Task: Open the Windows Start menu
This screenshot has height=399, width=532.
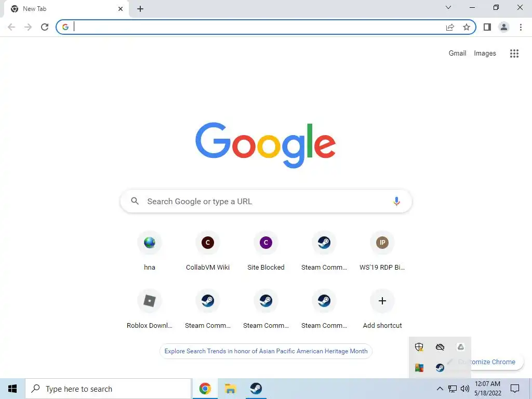Action: [x=12, y=389]
